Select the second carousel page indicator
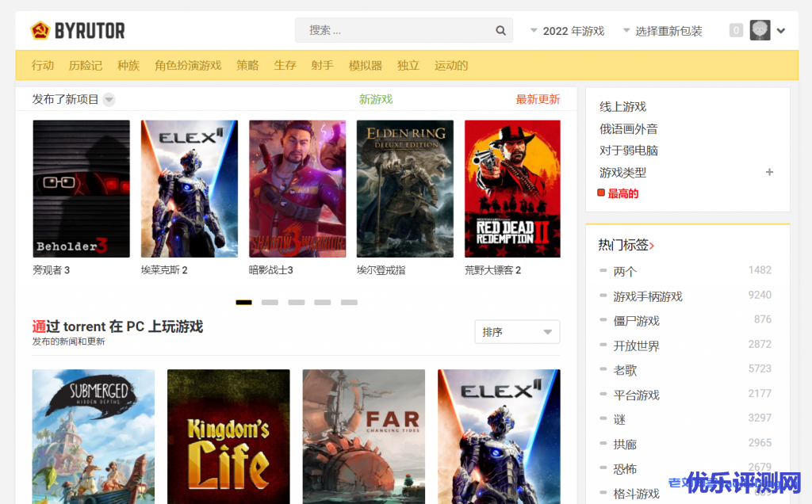Screen dimensions: 812x504 point(270,302)
